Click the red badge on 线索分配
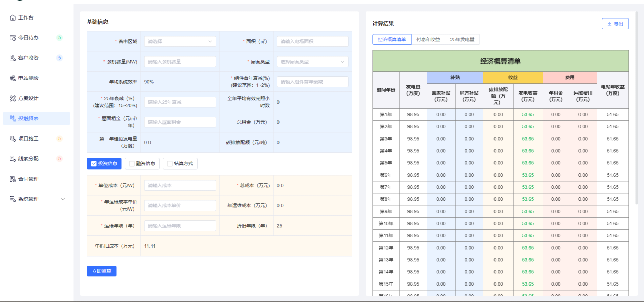The image size is (644, 302). (59, 159)
